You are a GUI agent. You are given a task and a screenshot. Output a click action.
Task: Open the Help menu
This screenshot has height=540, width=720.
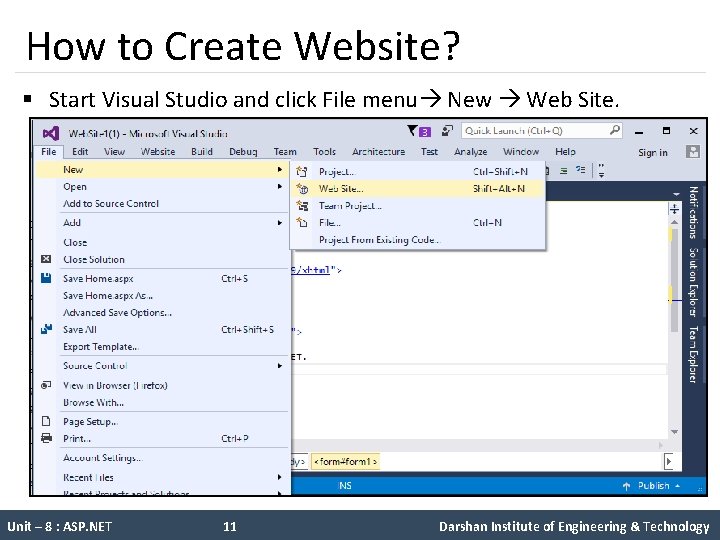click(565, 152)
